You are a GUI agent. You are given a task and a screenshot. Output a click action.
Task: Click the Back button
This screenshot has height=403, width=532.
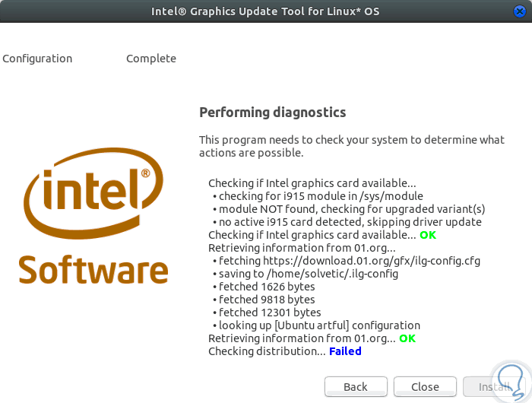click(x=356, y=387)
